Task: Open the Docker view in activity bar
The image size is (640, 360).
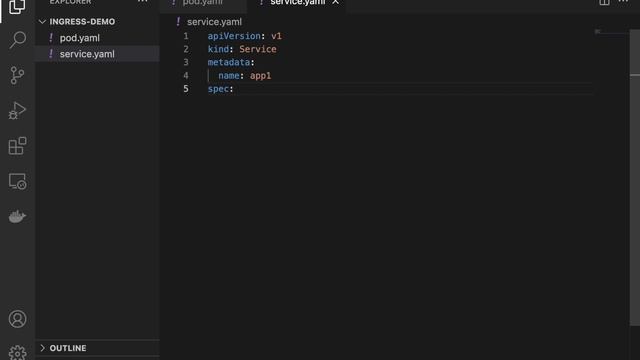Action: 17,216
